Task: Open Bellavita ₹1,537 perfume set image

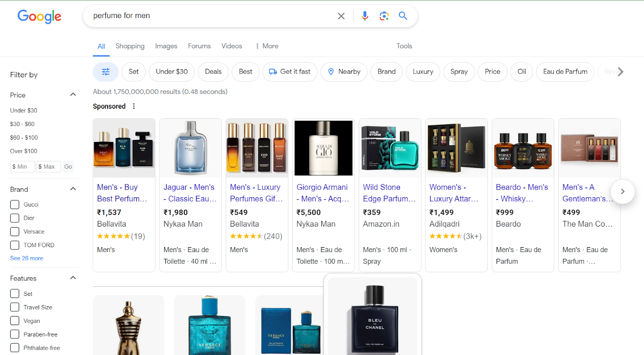Action: tap(124, 148)
